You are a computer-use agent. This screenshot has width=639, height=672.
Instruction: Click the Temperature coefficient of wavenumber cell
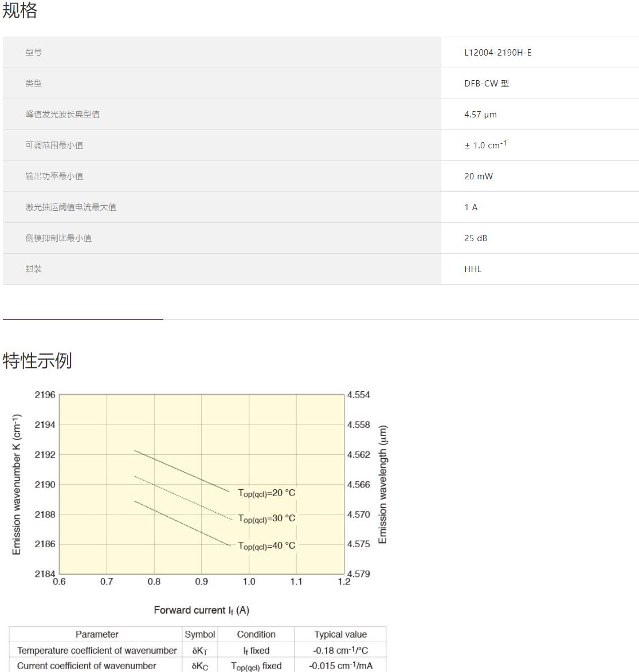[x=97, y=650]
